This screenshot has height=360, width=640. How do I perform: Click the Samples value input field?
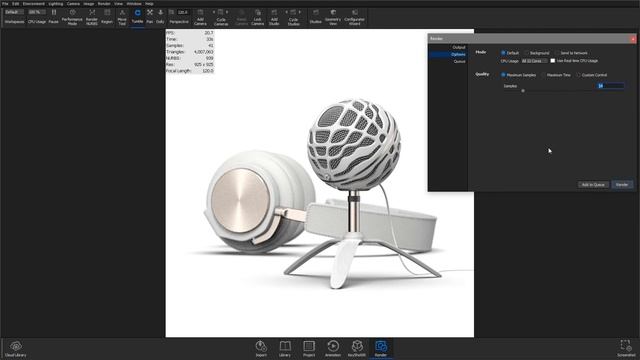[610, 86]
